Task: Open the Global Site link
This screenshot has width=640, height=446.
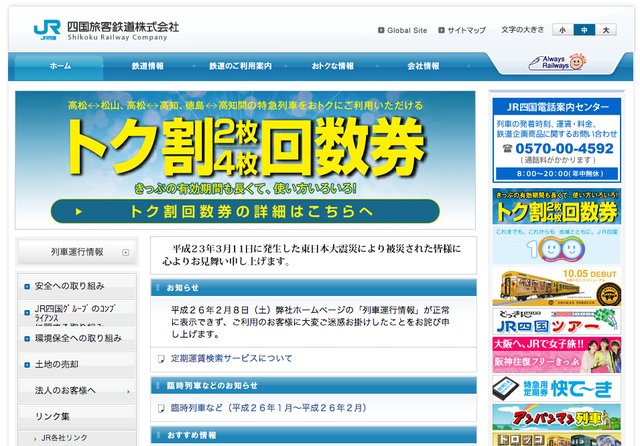Action: [407, 30]
